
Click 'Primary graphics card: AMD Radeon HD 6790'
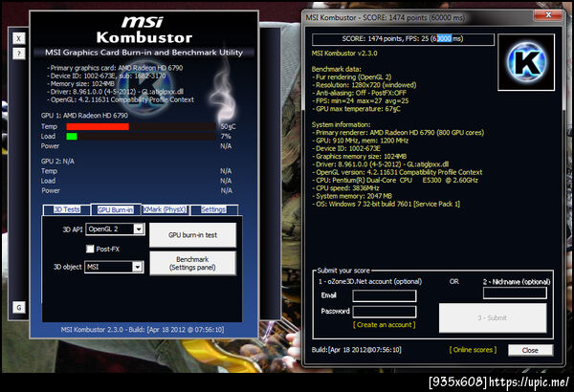117,68
